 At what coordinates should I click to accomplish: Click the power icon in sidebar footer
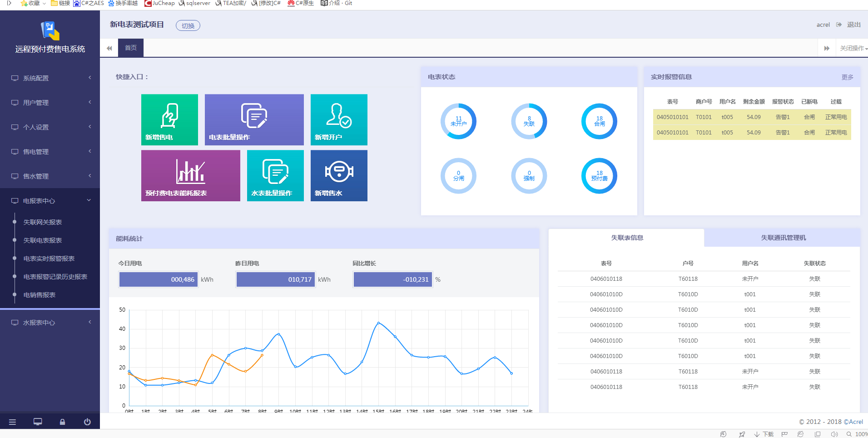[x=87, y=422]
